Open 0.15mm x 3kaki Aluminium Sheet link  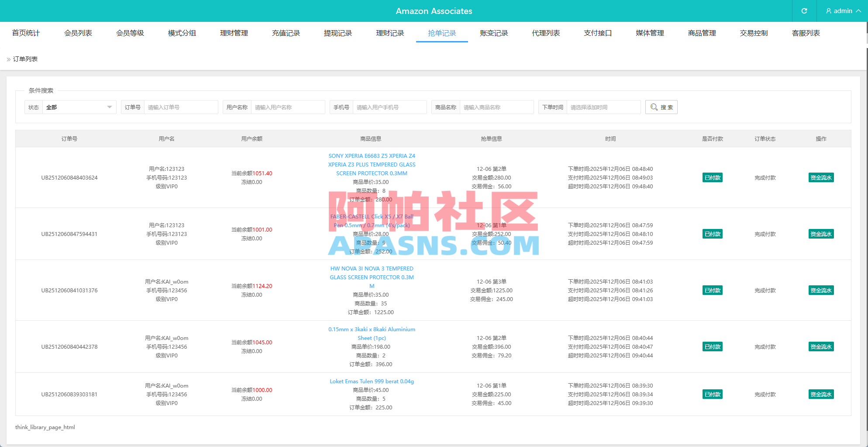[x=372, y=333]
